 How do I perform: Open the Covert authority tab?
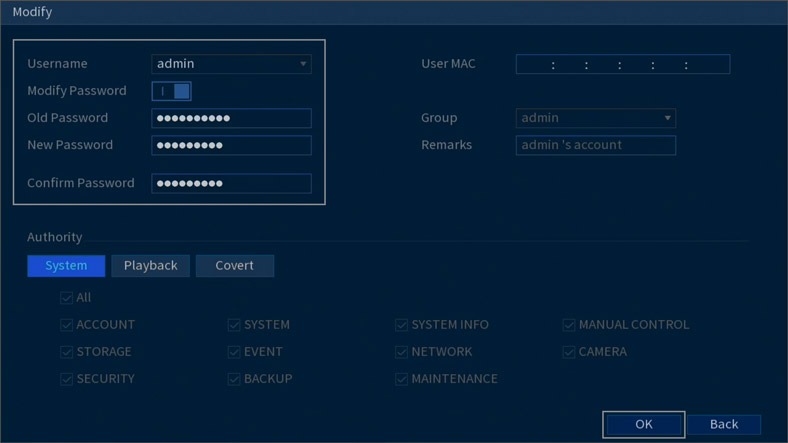point(234,266)
